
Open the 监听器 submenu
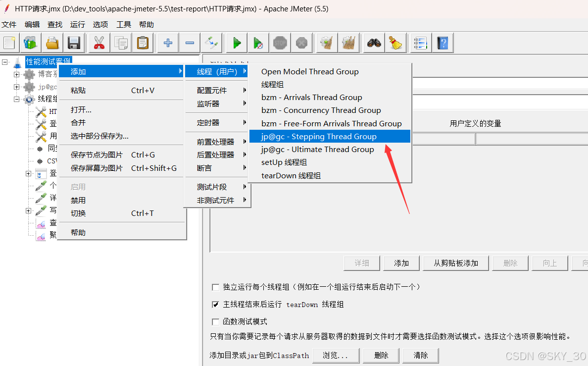218,104
